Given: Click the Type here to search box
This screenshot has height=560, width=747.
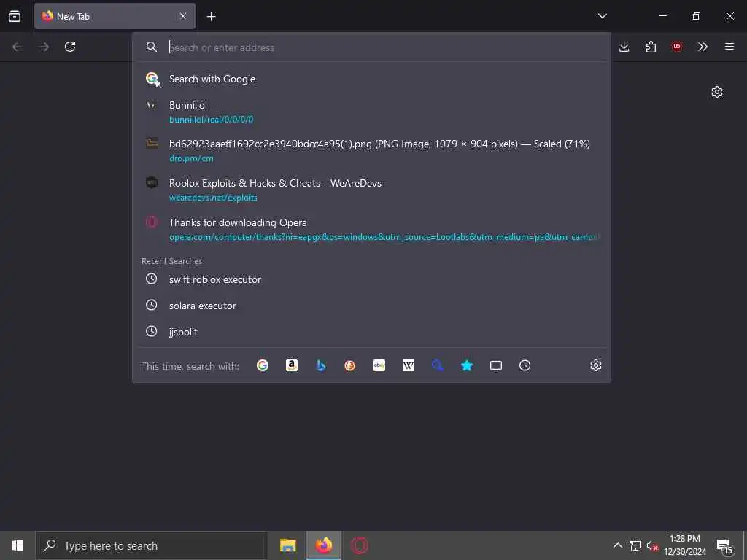Looking at the screenshot, I should point(152,545).
